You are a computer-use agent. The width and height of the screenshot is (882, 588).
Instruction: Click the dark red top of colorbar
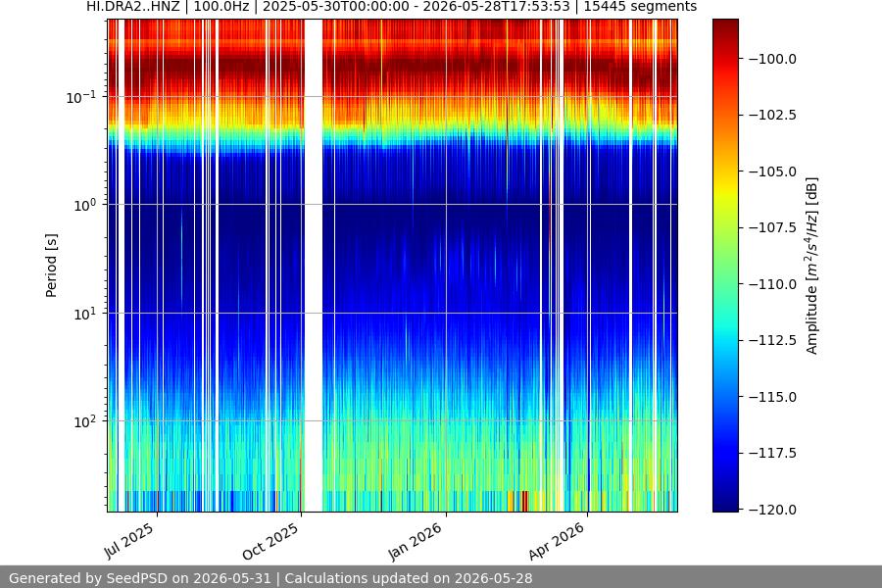click(x=725, y=28)
